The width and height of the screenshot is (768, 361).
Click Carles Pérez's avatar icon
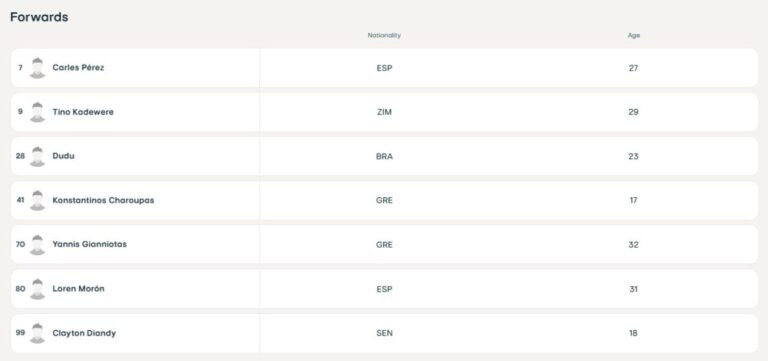tap(37, 68)
